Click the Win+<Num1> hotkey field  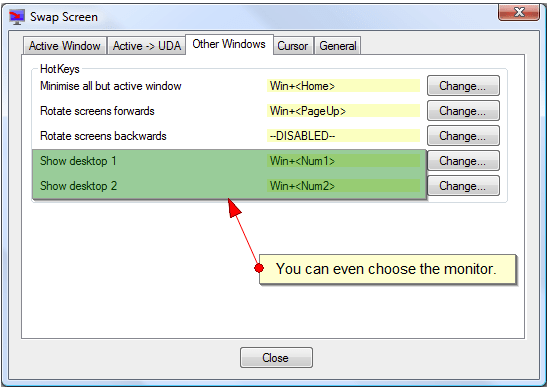343,161
